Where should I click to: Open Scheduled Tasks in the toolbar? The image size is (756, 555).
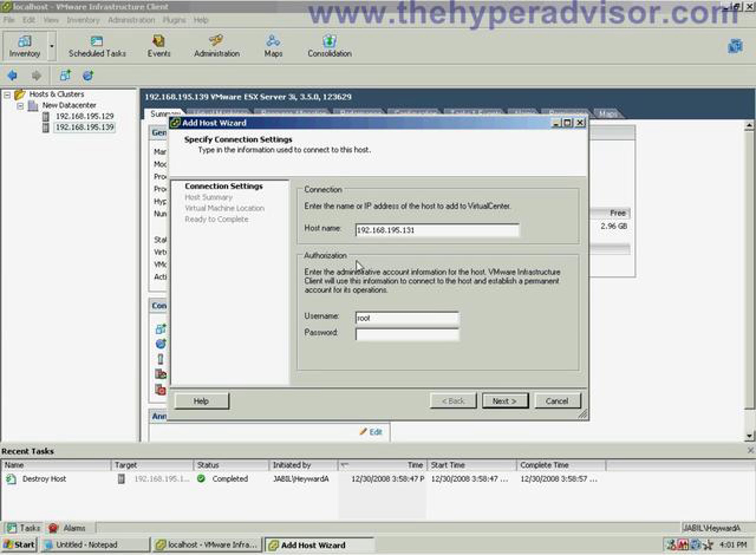[x=97, y=46]
